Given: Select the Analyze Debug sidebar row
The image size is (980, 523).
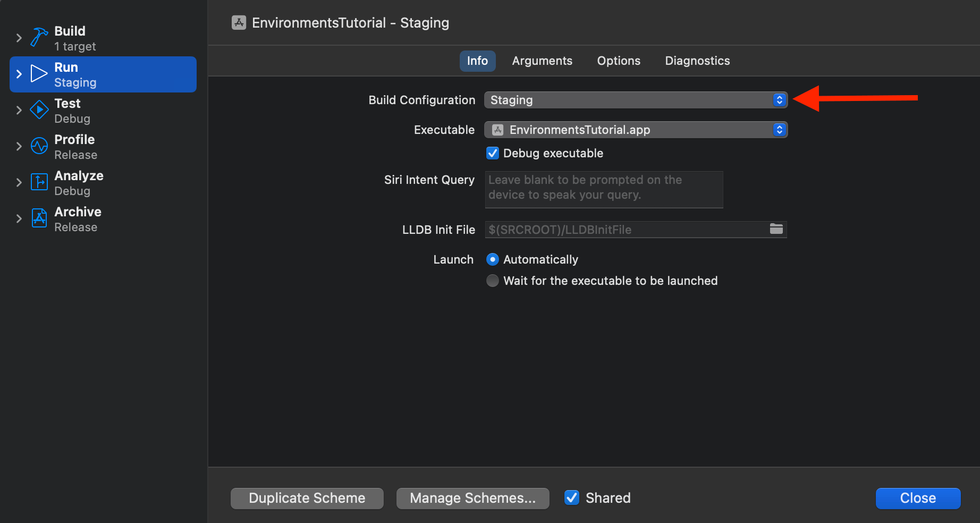Looking at the screenshot, I should click(x=103, y=183).
